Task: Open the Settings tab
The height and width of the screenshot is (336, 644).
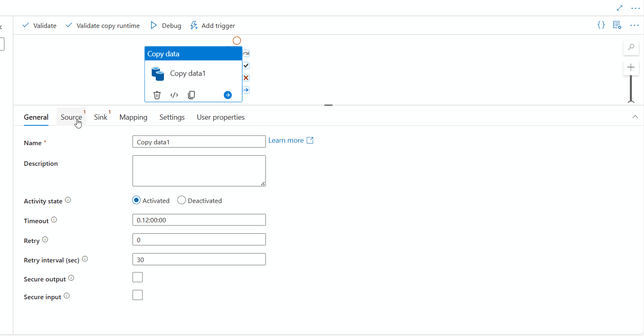Action: [172, 117]
